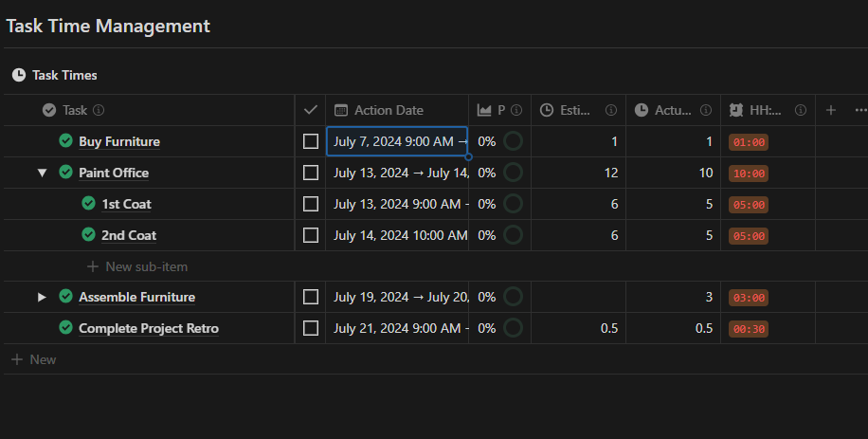Click the info icon beside the Task header

tap(99, 110)
